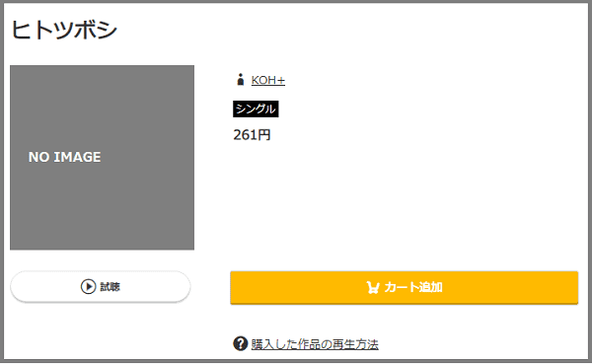Click the ヒトツボシ song title heading
Screen dimensions: 592x364
(x=64, y=30)
